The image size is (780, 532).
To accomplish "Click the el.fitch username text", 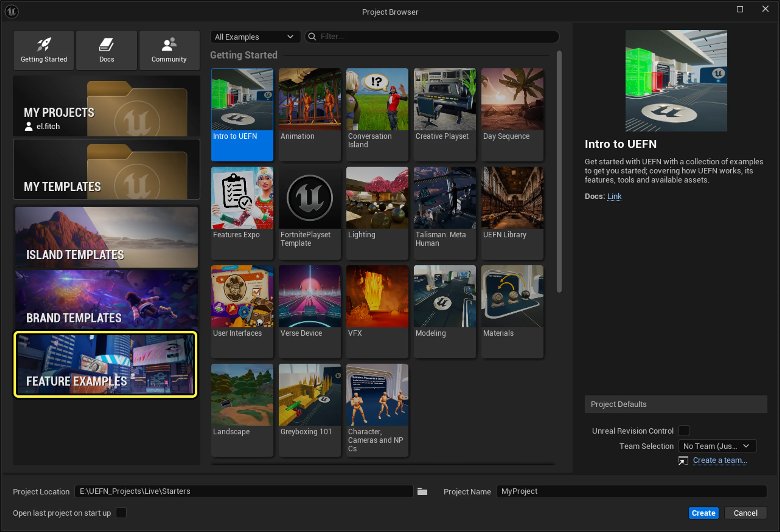I will (x=48, y=126).
